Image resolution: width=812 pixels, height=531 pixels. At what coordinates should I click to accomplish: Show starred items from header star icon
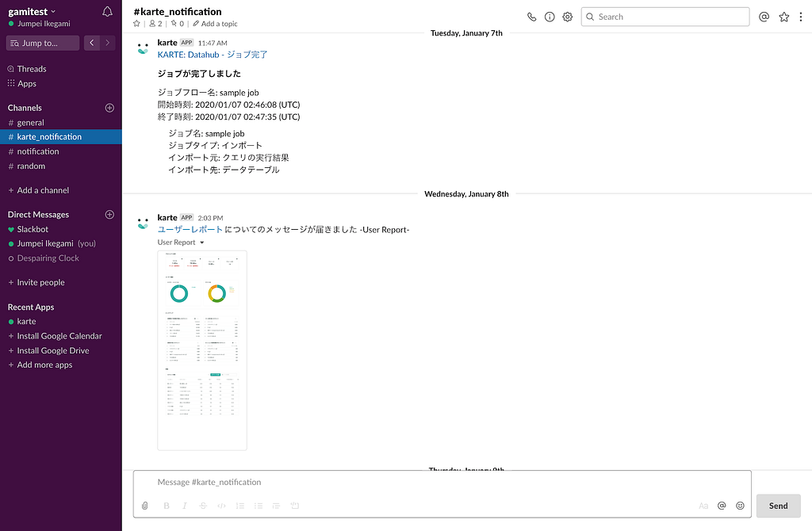coord(784,17)
